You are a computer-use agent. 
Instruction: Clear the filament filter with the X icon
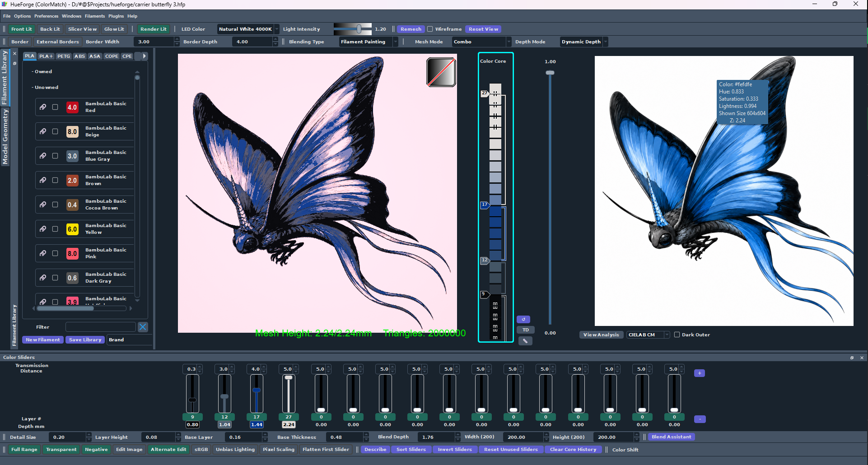143,327
